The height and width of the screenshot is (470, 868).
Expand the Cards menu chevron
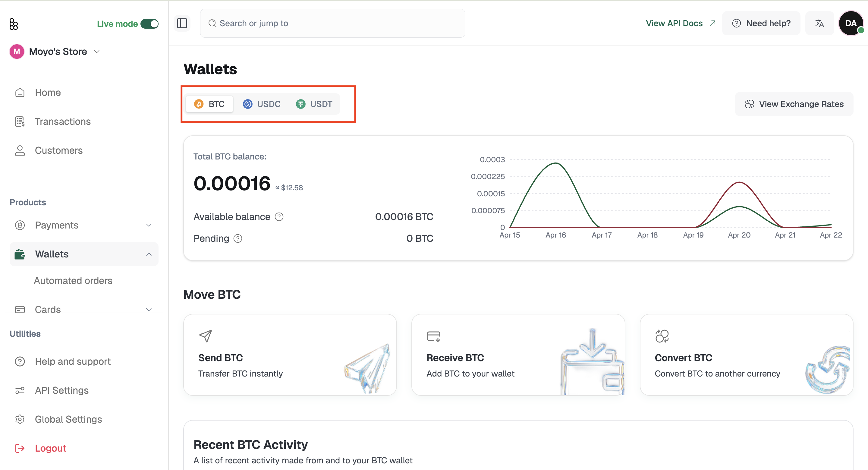pos(149,310)
